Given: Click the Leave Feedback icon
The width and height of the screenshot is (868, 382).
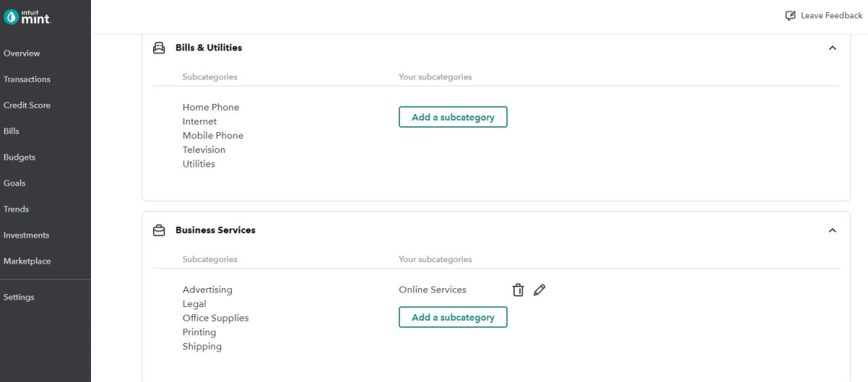Looking at the screenshot, I should pyautogui.click(x=790, y=16).
